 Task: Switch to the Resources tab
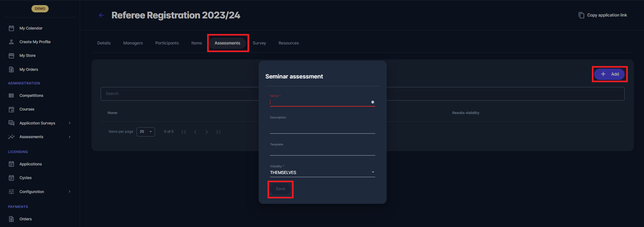point(288,43)
